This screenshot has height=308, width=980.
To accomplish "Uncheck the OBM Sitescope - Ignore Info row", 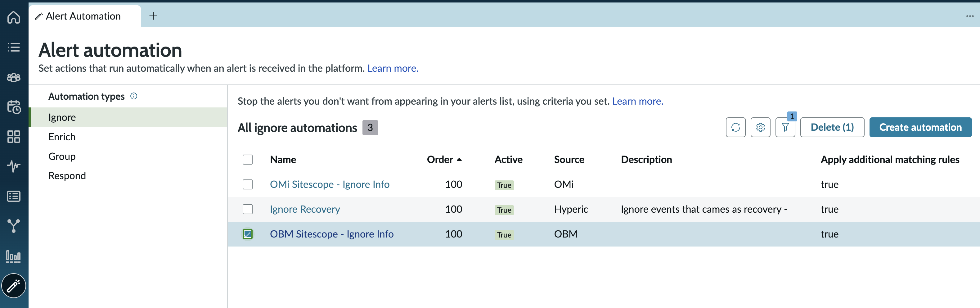I will (x=248, y=234).
